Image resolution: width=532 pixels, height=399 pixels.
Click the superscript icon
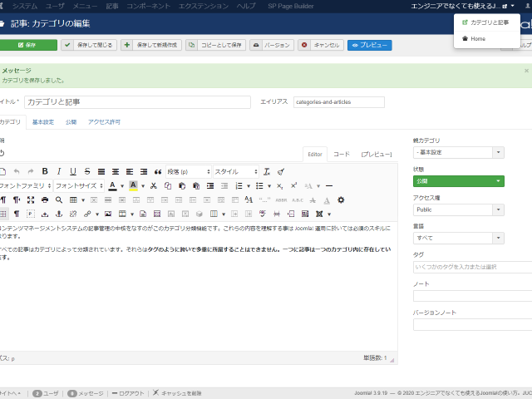pos(293,186)
